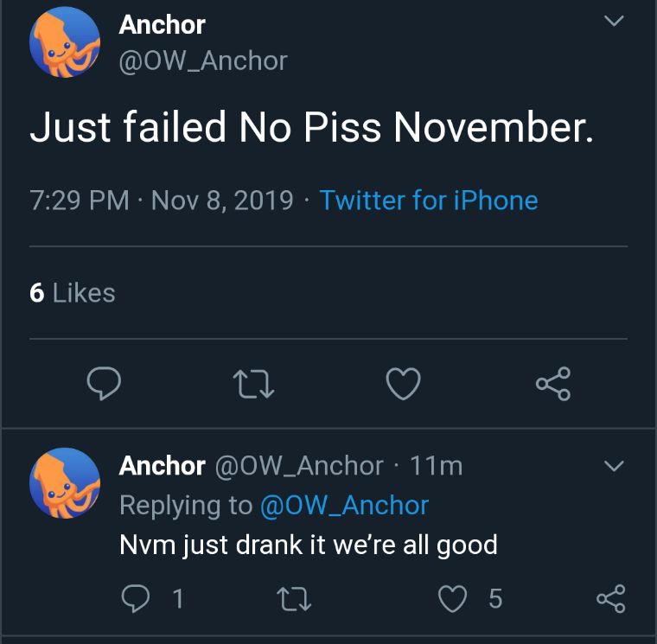The height and width of the screenshot is (644, 657).
Task: Open the @OW_Anchor handle in Replying to
Action: coord(344,506)
